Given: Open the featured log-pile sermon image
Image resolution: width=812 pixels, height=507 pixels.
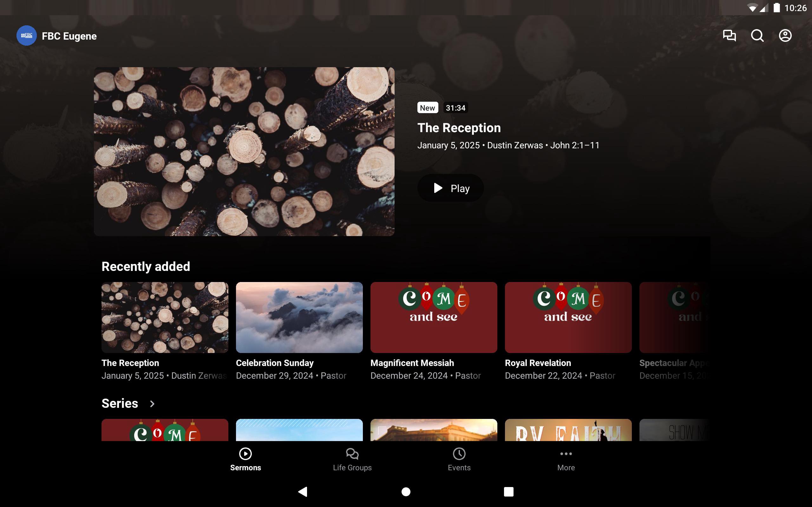Looking at the screenshot, I should click(x=244, y=151).
